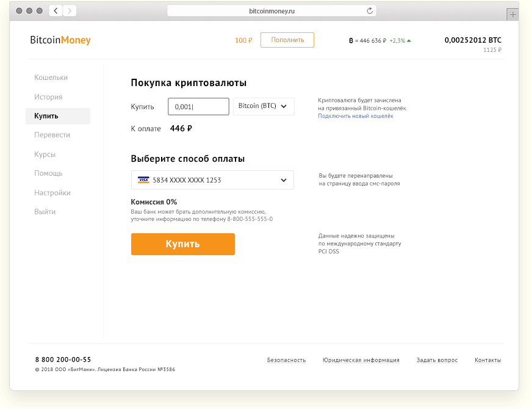Click the Visa card icon
This screenshot has width=532, height=409.
click(x=143, y=180)
